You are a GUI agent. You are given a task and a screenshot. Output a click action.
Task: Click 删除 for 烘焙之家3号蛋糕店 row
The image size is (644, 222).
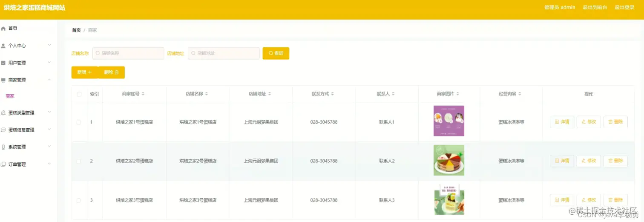tap(615, 200)
